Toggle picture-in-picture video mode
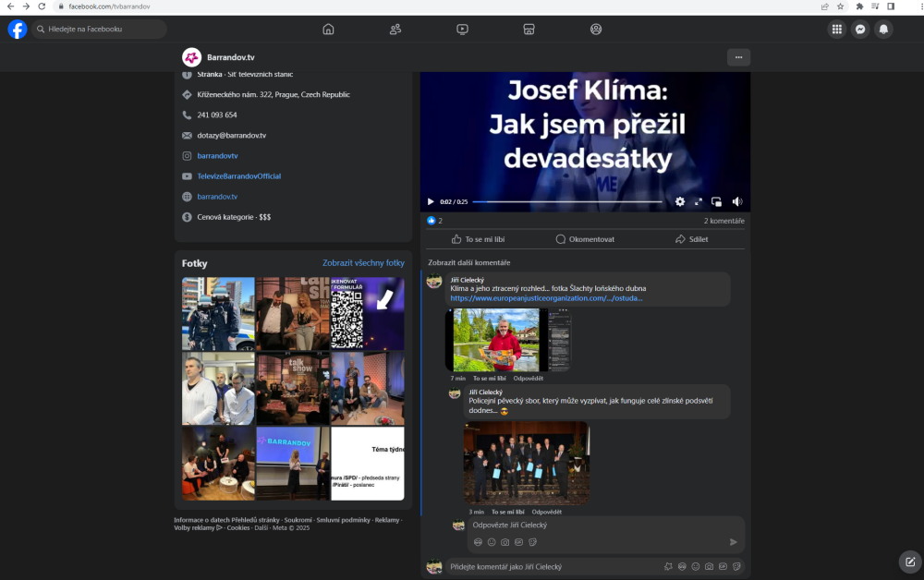 (x=717, y=201)
